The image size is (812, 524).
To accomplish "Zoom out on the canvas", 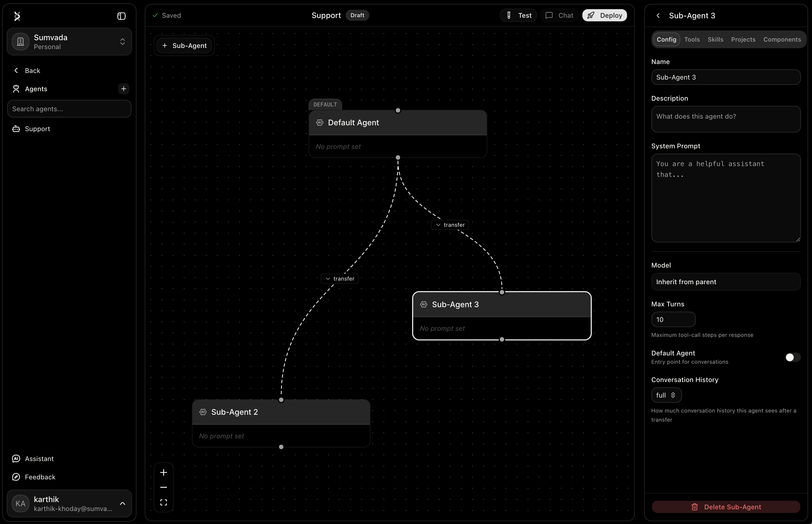I will (163, 488).
